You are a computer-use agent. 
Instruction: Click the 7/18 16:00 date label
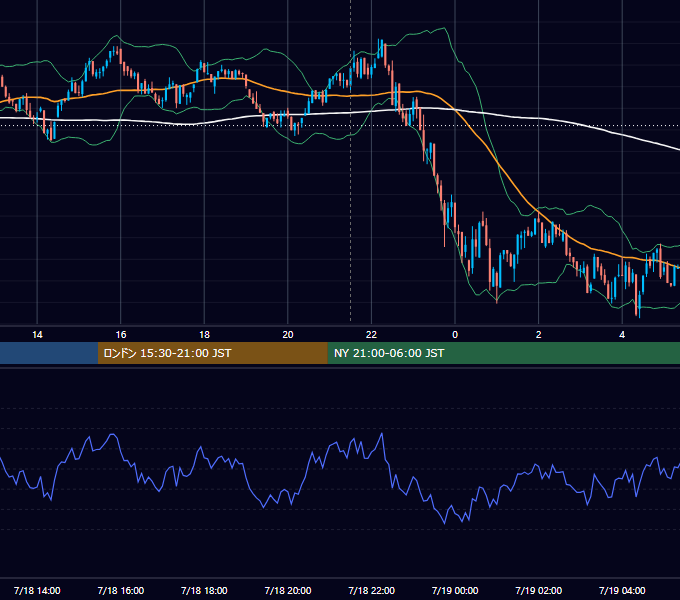(x=121, y=590)
